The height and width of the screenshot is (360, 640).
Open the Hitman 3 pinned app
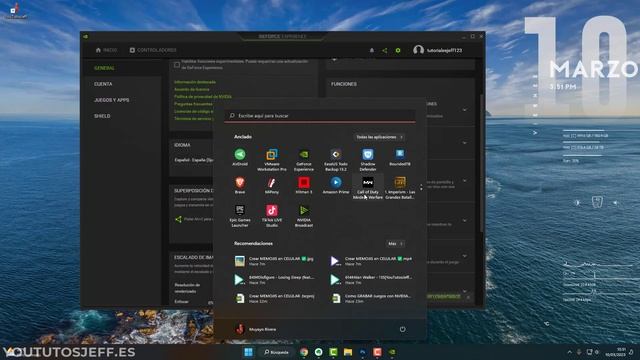coord(304,185)
